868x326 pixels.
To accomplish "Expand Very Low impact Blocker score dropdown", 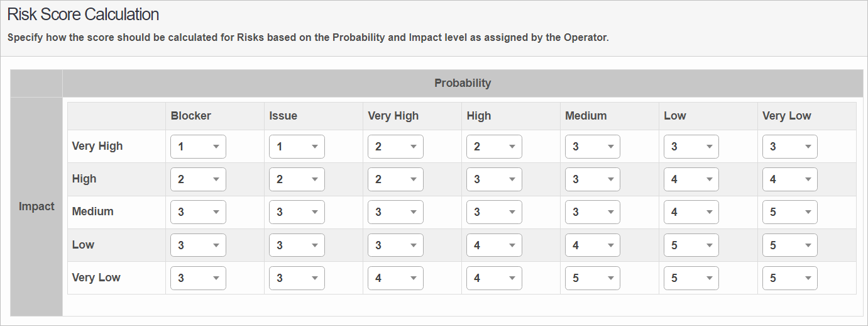I will click(198, 278).
